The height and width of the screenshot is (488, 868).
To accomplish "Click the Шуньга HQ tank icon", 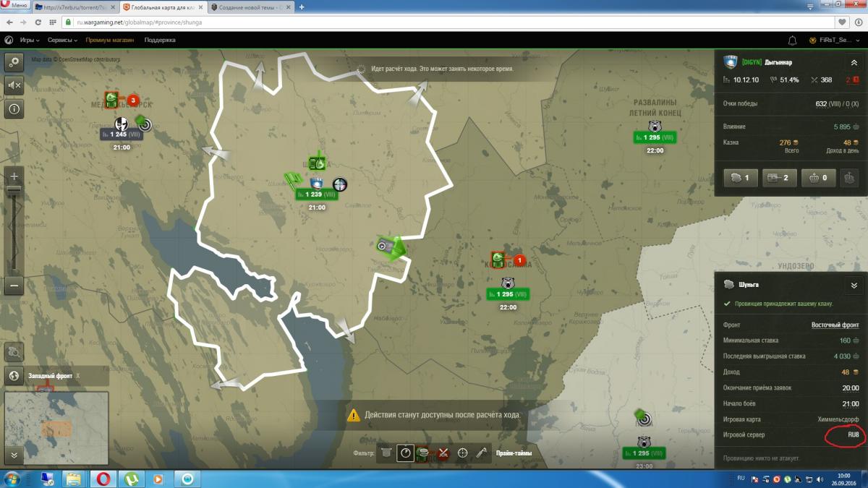I will pyautogui.click(x=317, y=163).
